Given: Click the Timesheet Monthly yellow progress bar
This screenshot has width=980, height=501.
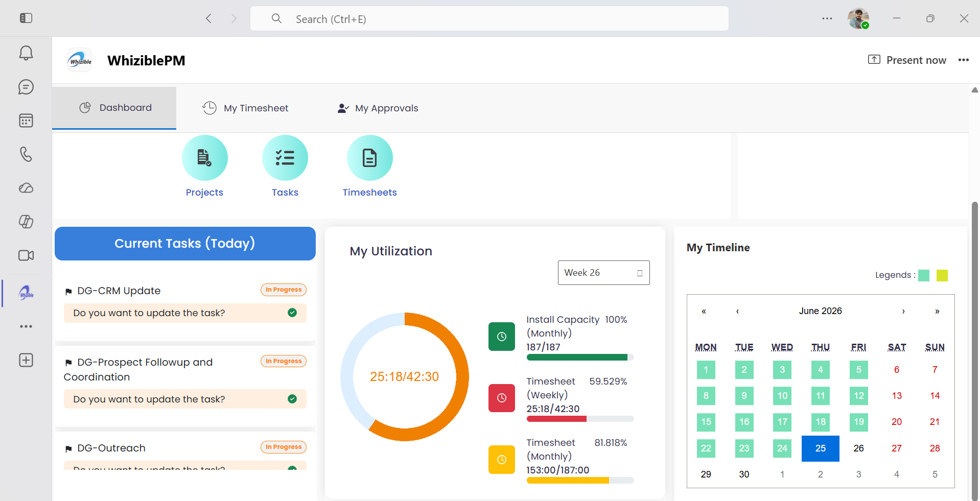Looking at the screenshot, I should point(580,480).
